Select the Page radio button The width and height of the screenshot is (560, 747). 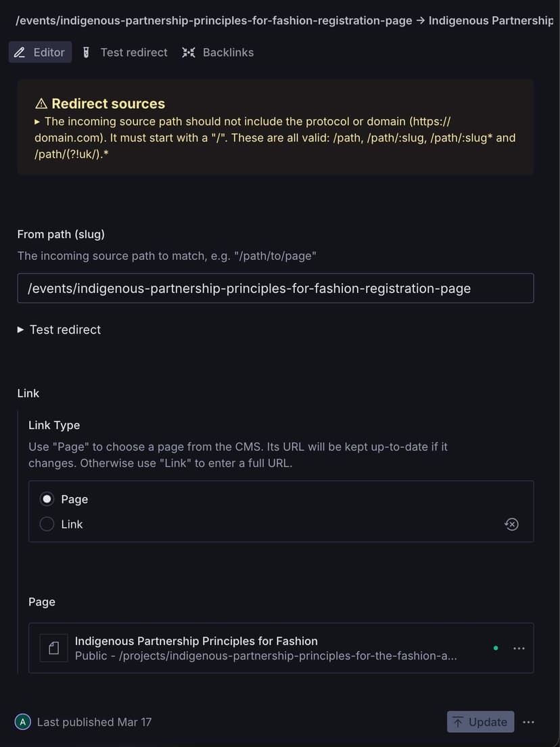pos(46,499)
